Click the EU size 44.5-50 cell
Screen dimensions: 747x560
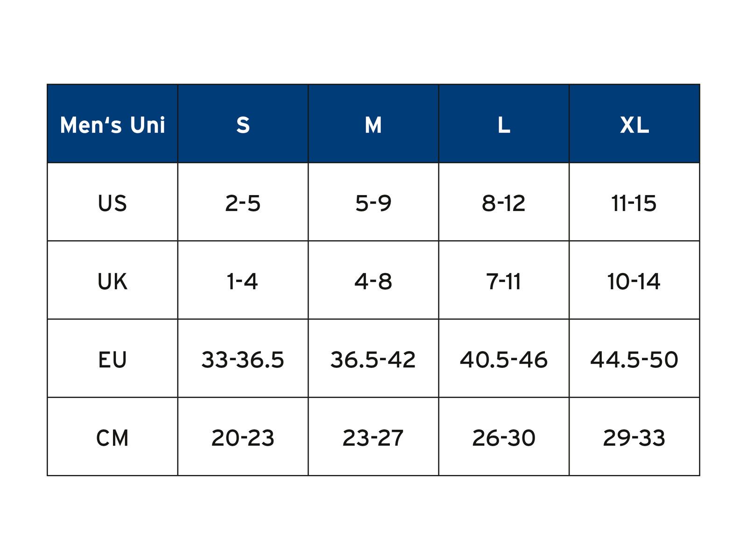634,359
